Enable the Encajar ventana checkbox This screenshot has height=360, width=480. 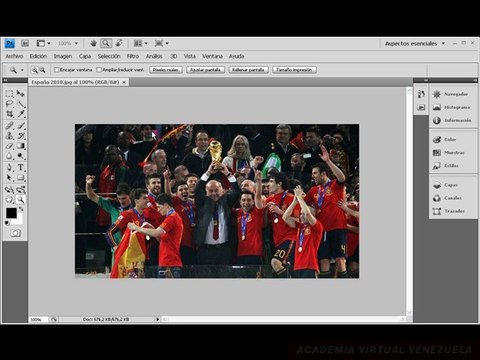tap(56, 70)
